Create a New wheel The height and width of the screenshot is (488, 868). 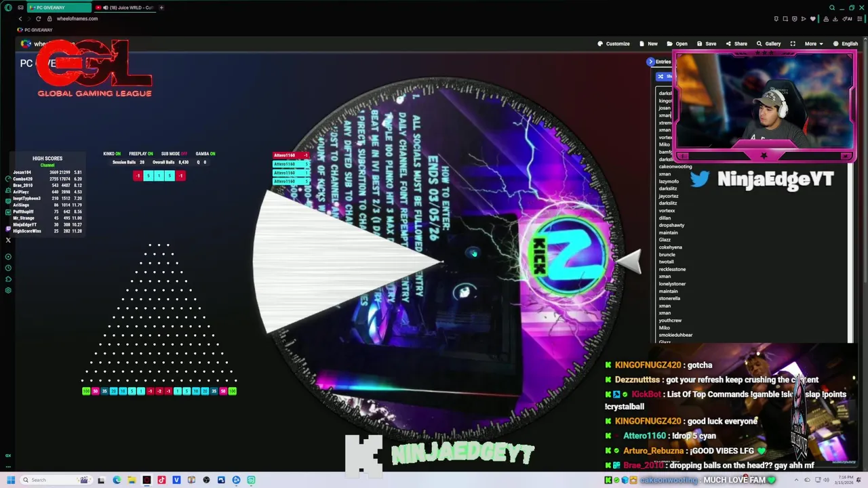coord(648,43)
